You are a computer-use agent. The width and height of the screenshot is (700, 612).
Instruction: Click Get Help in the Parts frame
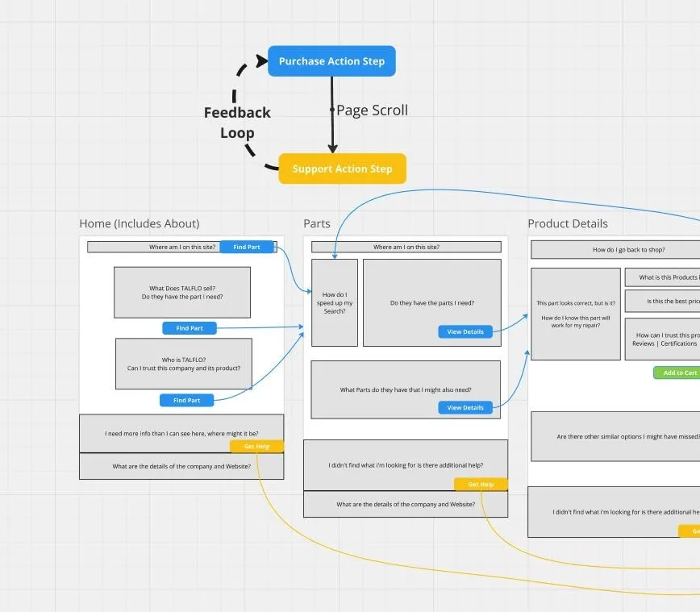481,485
